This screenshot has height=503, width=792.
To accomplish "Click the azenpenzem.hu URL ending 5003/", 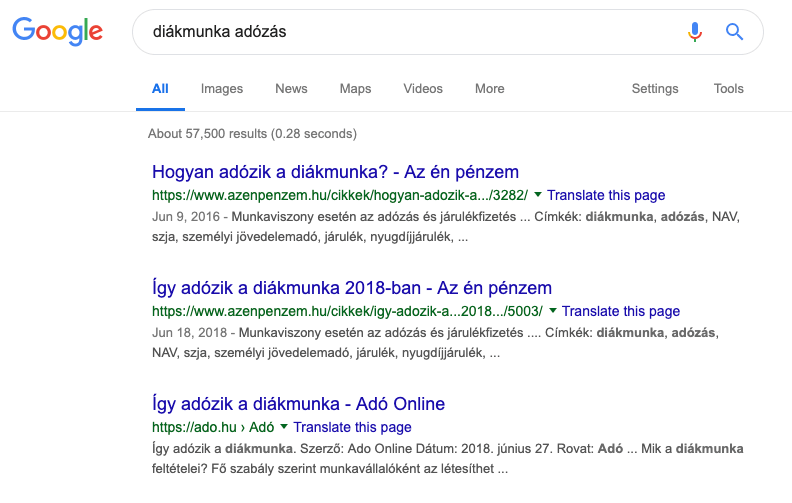I will click(348, 311).
